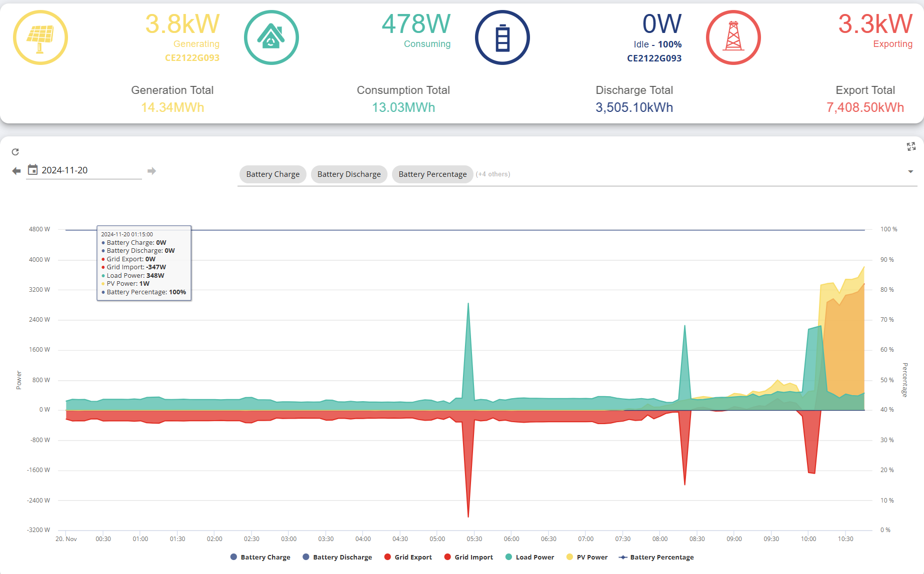Viewport: 924px width, 574px height.
Task: Click the 0W battery power value
Action: pyautogui.click(x=662, y=23)
